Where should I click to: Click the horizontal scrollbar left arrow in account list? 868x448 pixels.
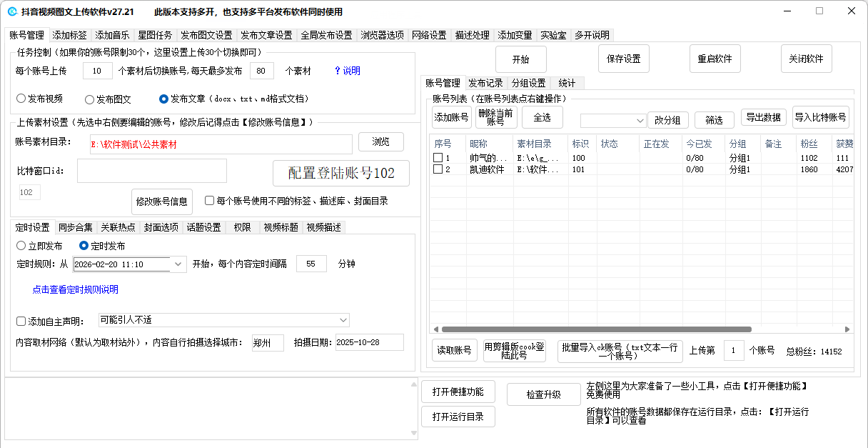coord(435,329)
